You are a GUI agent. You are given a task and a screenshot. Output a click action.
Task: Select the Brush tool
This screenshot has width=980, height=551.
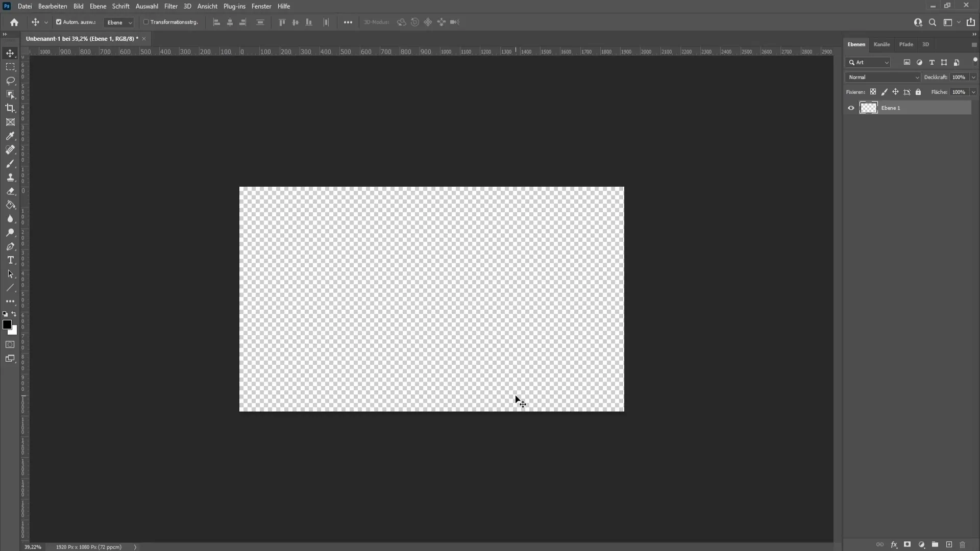10,163
